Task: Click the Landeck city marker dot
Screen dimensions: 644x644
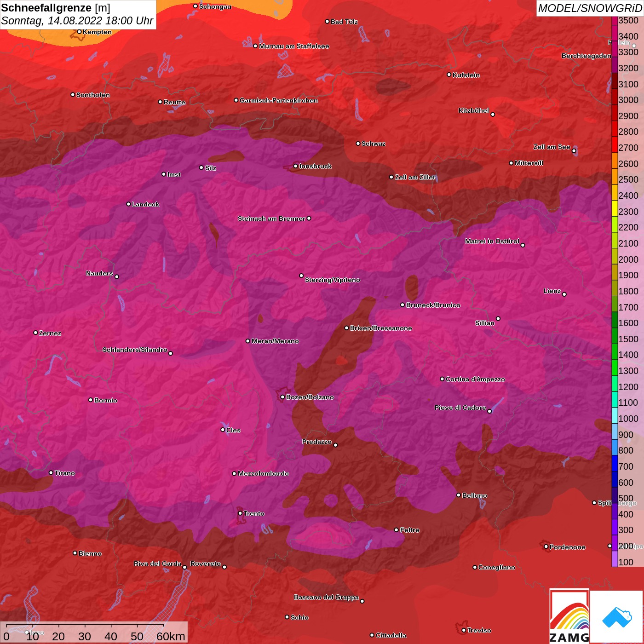Action: (128, 204)
